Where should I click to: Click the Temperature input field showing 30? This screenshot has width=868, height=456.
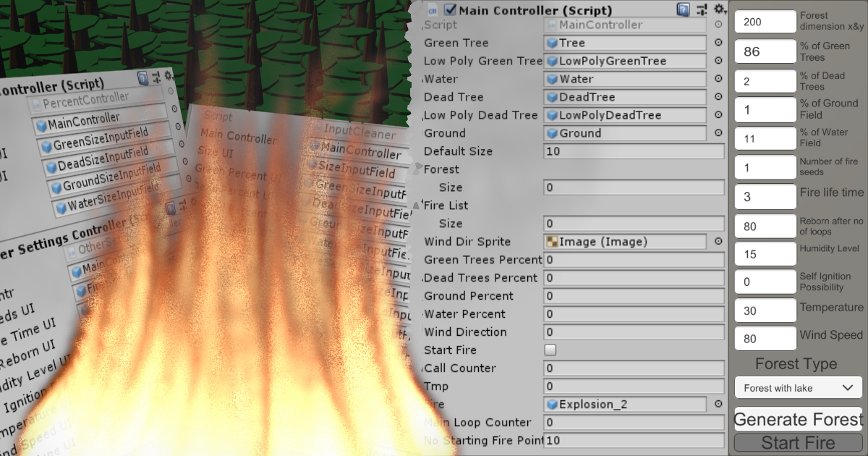765,311
